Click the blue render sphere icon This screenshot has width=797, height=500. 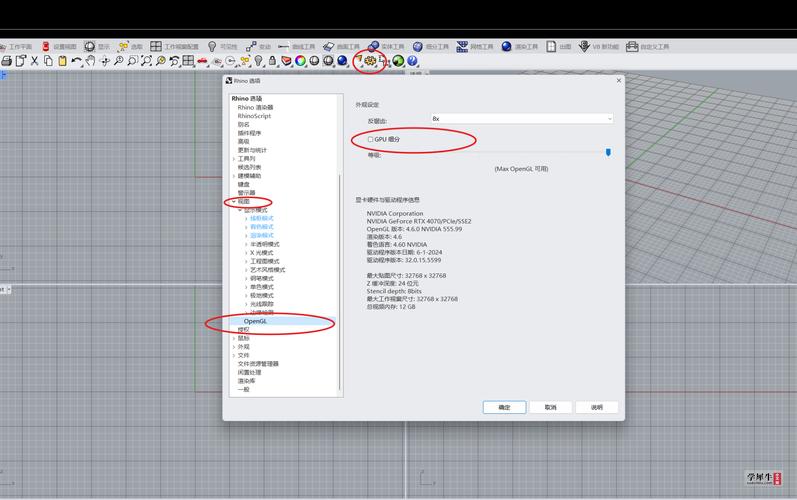click(x=342, y=61)
